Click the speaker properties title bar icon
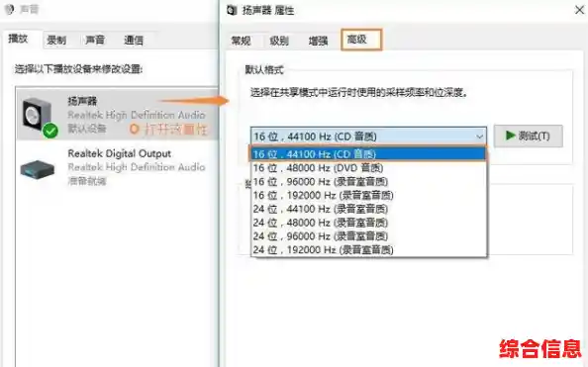The width and height of the screenshot is (588, 367). click(x=232, y=10)
